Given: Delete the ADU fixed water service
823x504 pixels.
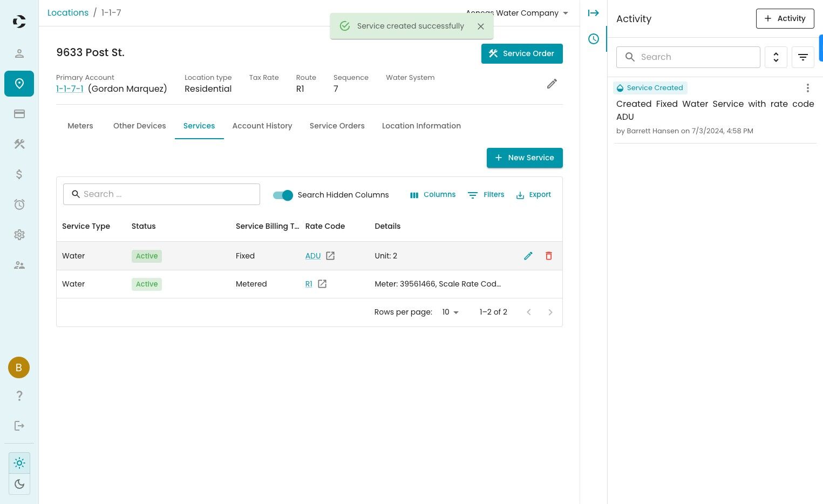Looking at the screenshot, I should (548, 256).
